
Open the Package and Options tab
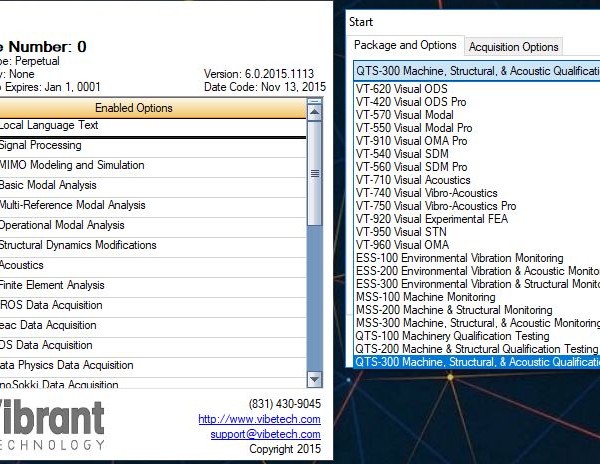point(404,46)
